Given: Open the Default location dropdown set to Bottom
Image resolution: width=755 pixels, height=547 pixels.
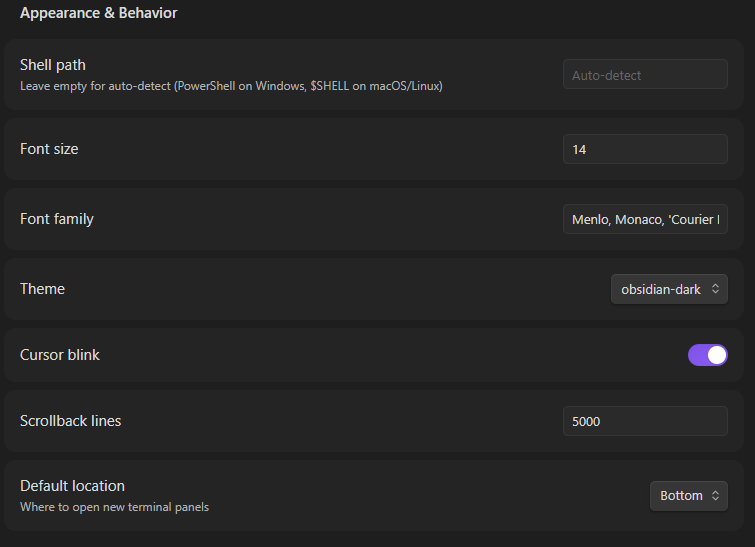Looking at the screenshot, I should [x=688, y=495].
